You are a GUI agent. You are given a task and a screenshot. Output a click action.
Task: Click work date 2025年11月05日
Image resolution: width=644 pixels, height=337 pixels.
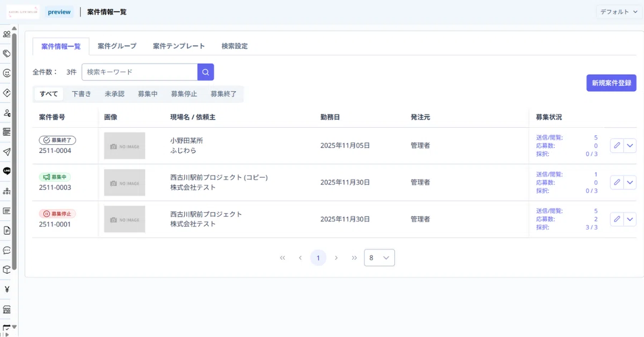pos(345,145)
